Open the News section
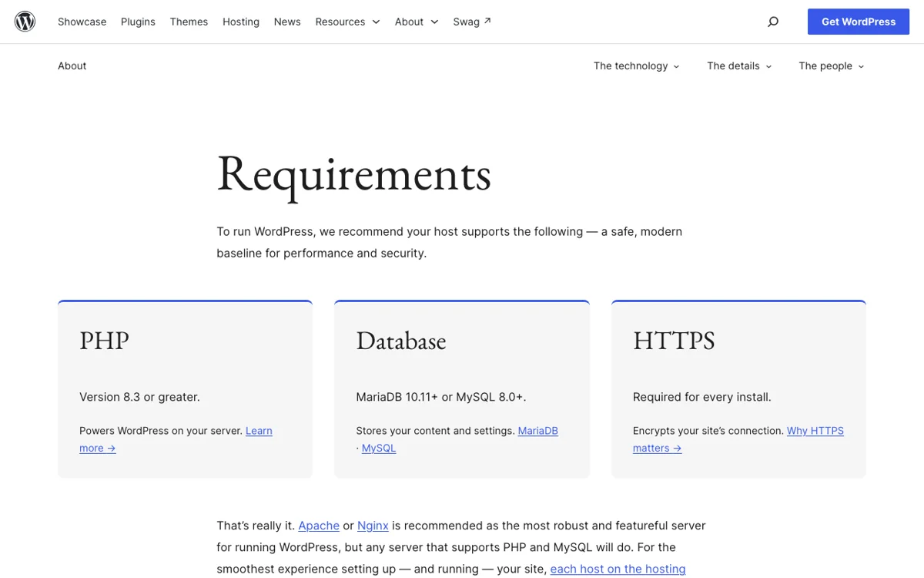This screenshot has width=924, height=578. tap(287, 22)
